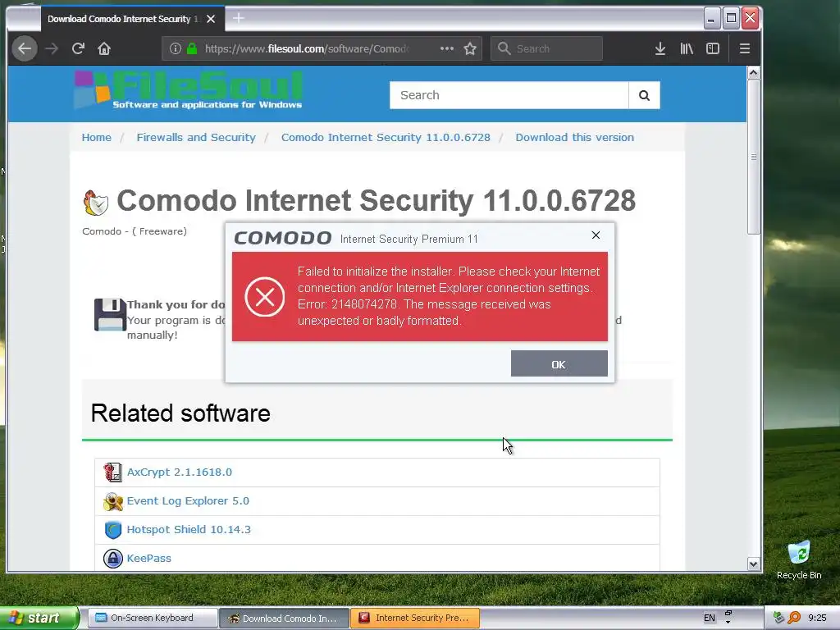This screenshot has height=630, width=840.
Task: Open the Firewalls and Security breadcrumb
Action: tap(196, 137)
